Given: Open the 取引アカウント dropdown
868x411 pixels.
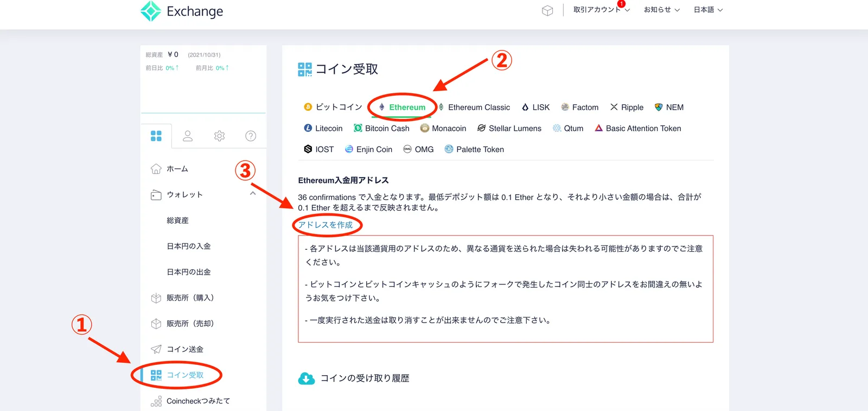Looking at the screenshot, I should pos(601,10).
